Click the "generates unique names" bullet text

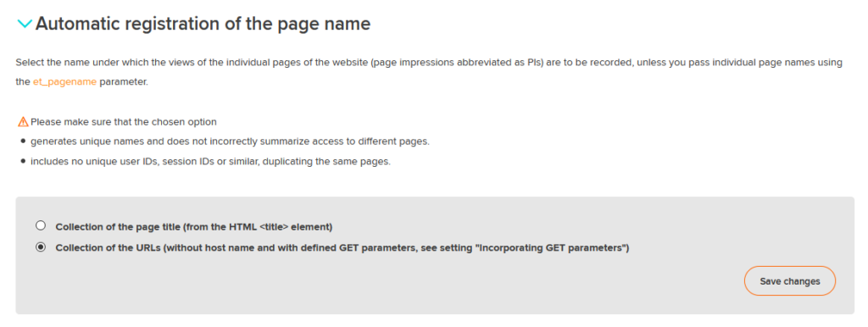tap(230, 141)
